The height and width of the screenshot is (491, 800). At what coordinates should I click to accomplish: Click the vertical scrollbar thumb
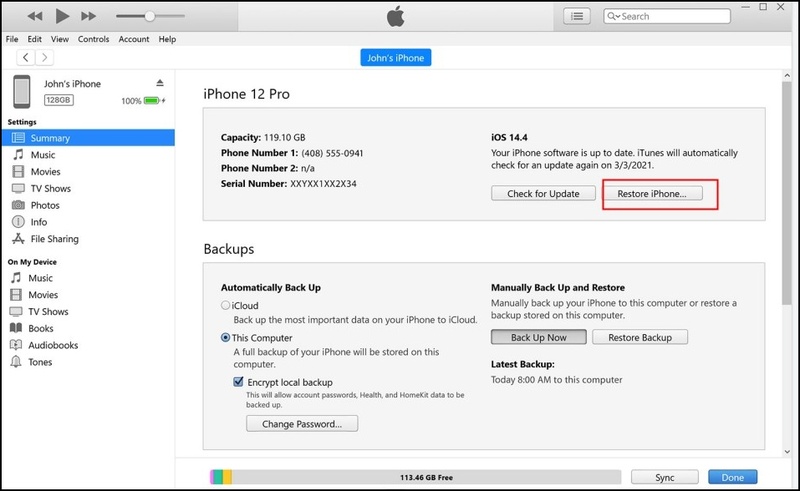(787, 193)
